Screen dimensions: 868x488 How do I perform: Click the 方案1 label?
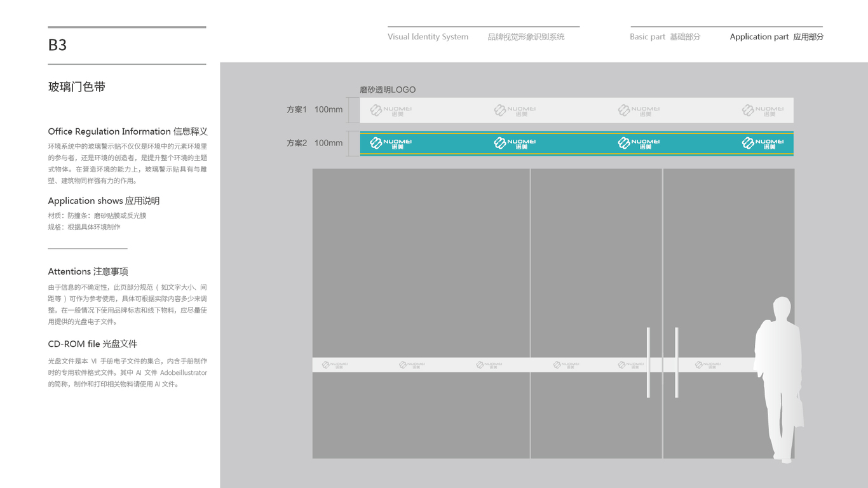[x=297, y=110]
